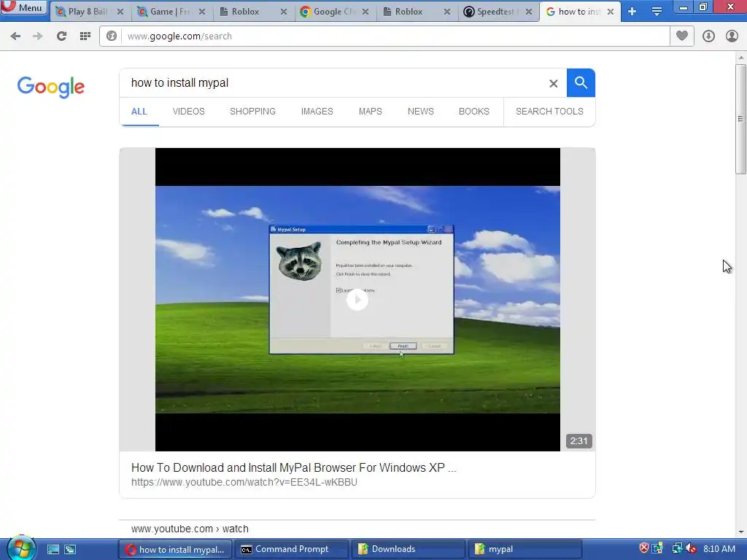
Task: Click the Google search text box
Action: 333,83
